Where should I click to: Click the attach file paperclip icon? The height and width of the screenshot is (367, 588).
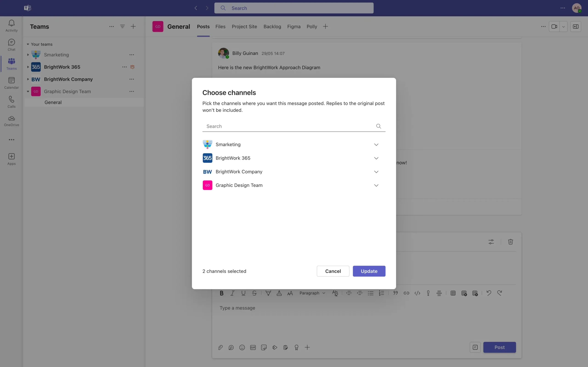pyautogui.click(x=220, y=347)
